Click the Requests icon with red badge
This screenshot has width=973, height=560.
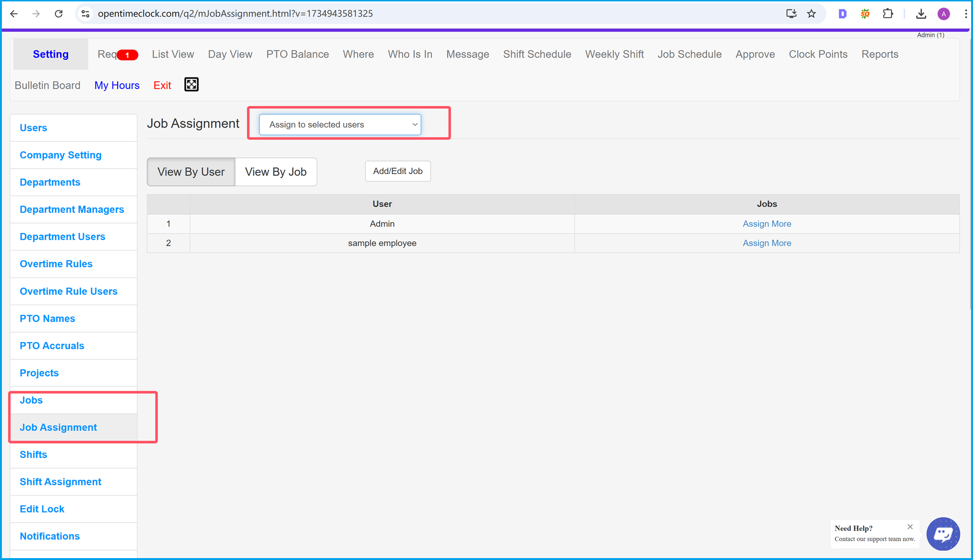click(x=116, y=54)
